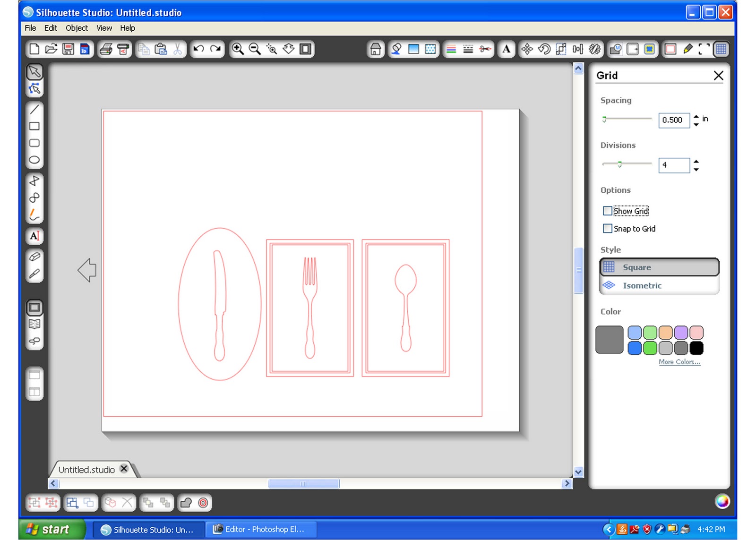
Task: Open the View menu
Action: (104, 28)
